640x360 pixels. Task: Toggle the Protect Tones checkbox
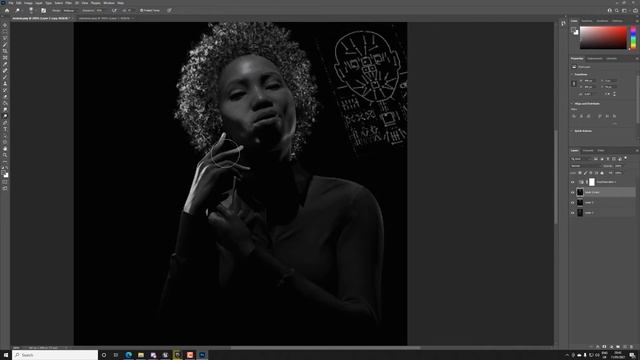click(142, 11)
